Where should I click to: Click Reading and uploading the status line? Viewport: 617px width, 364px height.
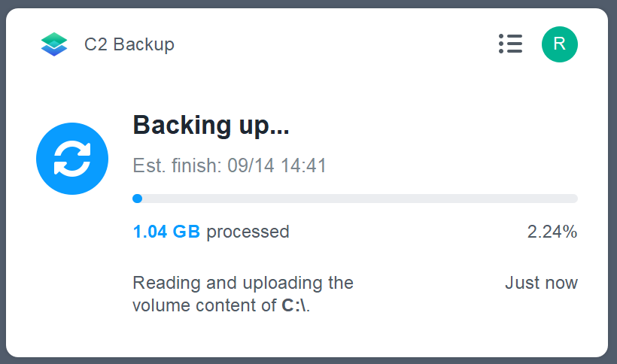[243, 283]
